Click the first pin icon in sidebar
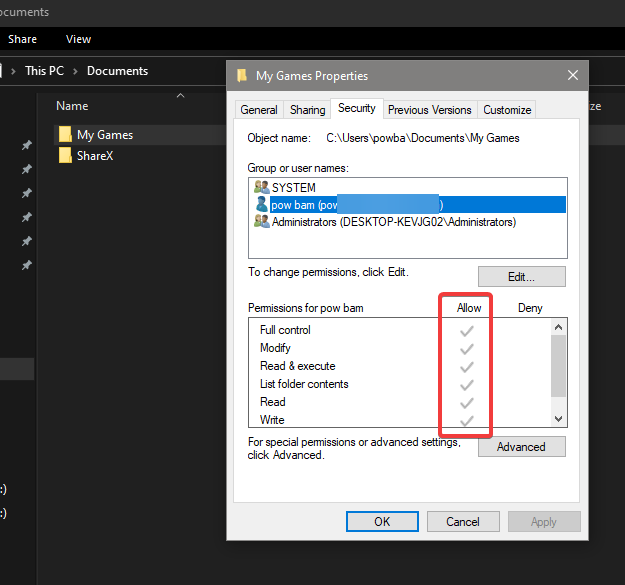 [27, 145]
